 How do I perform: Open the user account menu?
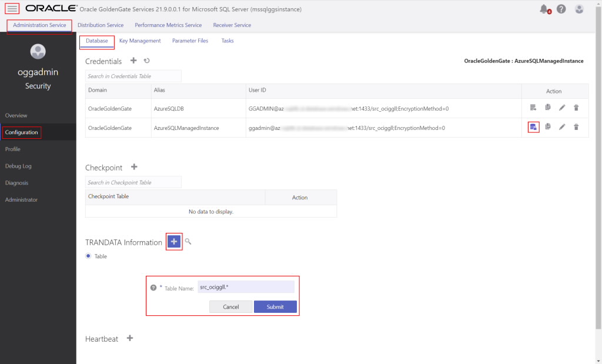[x=579, y=8]
